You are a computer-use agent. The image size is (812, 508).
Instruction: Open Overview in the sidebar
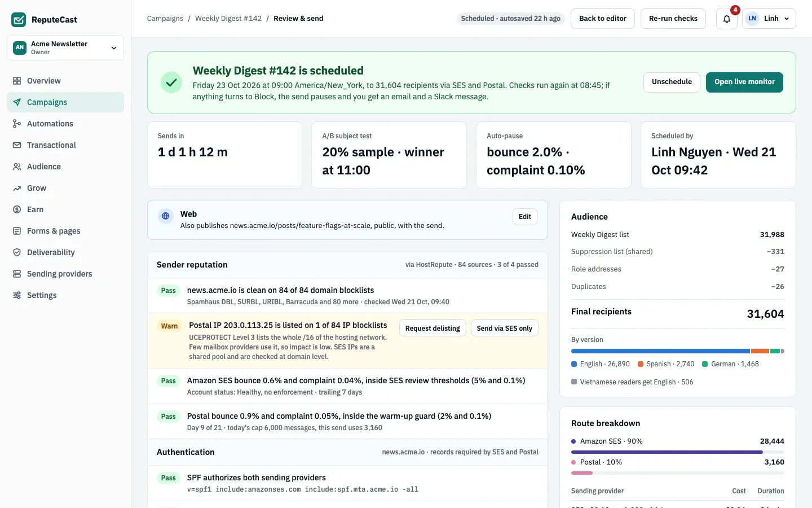point(65,81)
